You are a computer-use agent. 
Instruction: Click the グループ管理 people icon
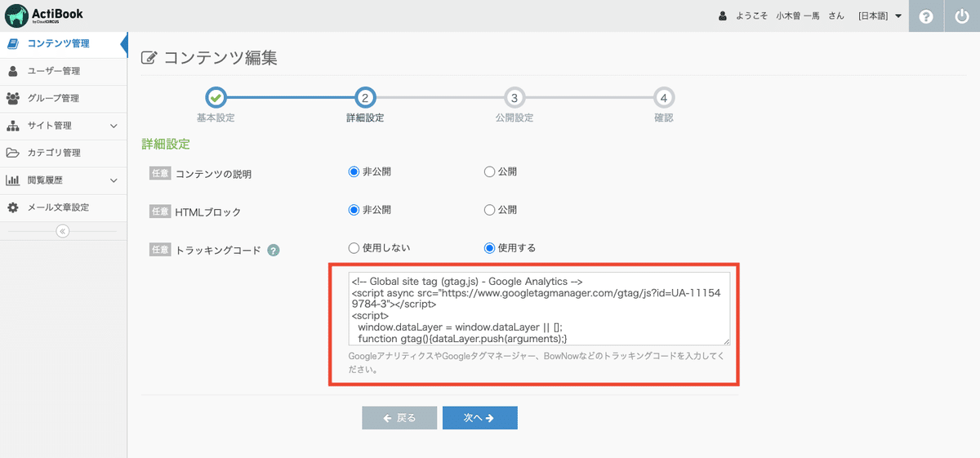[13, 98]
